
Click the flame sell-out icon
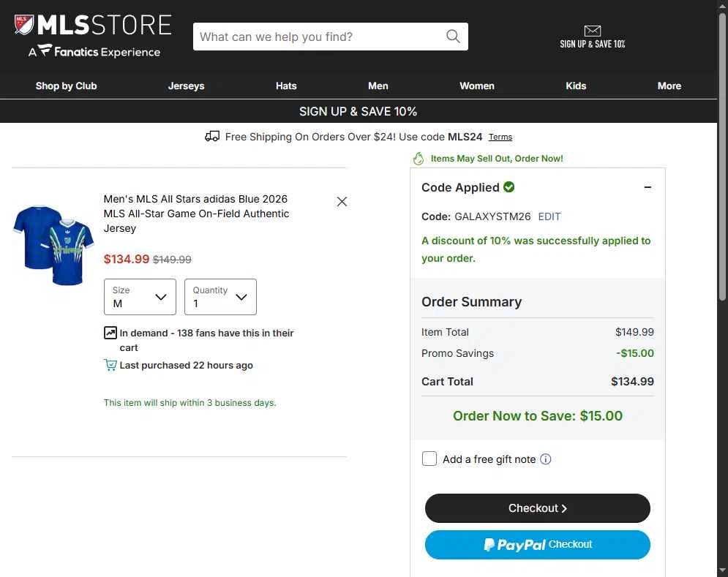pyautogui.click(x=419, y=159)
